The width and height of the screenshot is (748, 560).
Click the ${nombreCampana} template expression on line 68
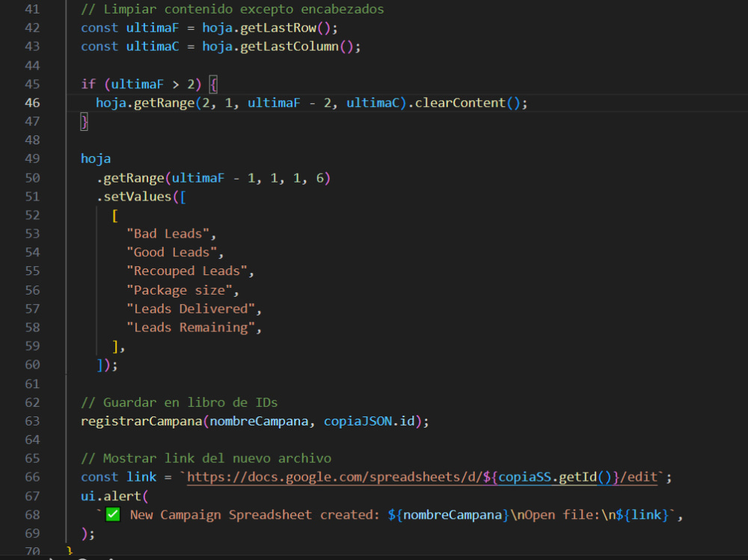449,514
